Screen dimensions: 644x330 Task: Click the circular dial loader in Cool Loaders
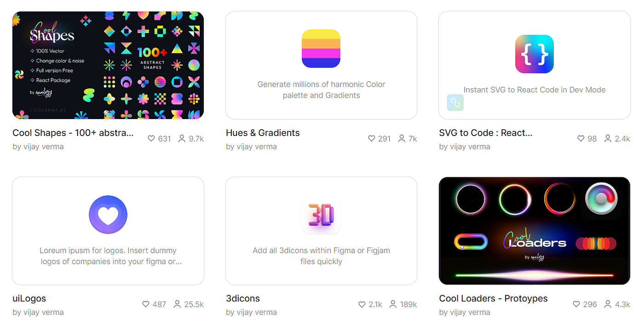[x=601, y=199]
